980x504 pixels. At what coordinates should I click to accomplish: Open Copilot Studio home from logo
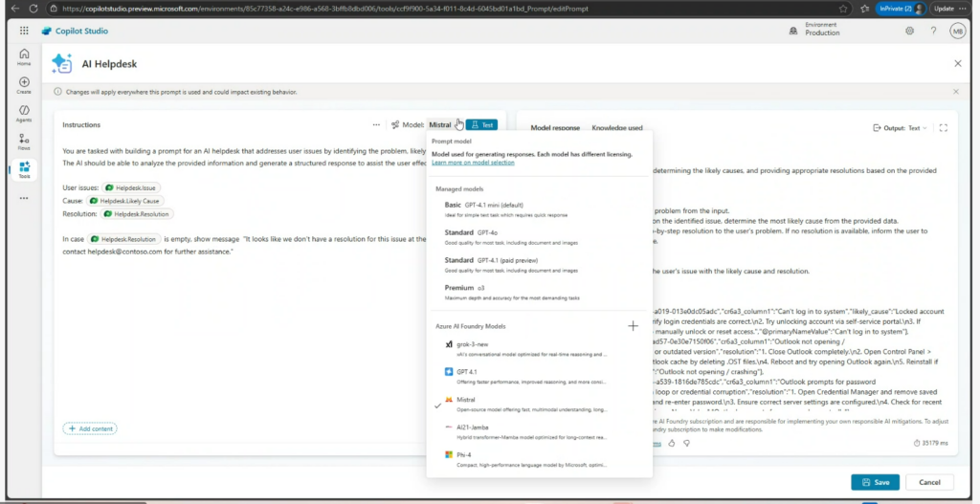[75, 32]
